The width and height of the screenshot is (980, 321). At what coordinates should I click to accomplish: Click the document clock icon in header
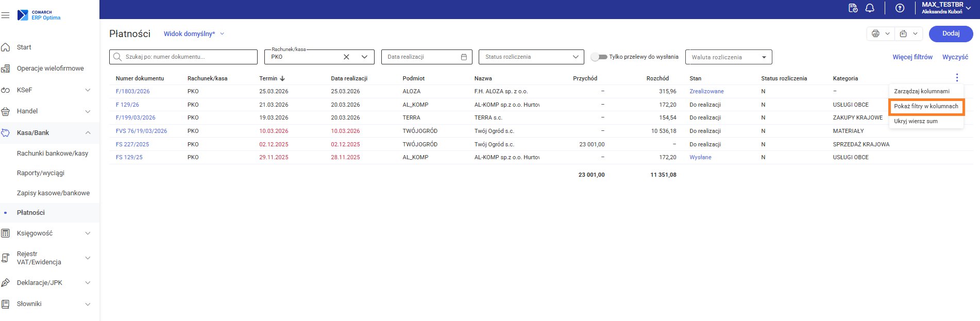tap(853, 8)
